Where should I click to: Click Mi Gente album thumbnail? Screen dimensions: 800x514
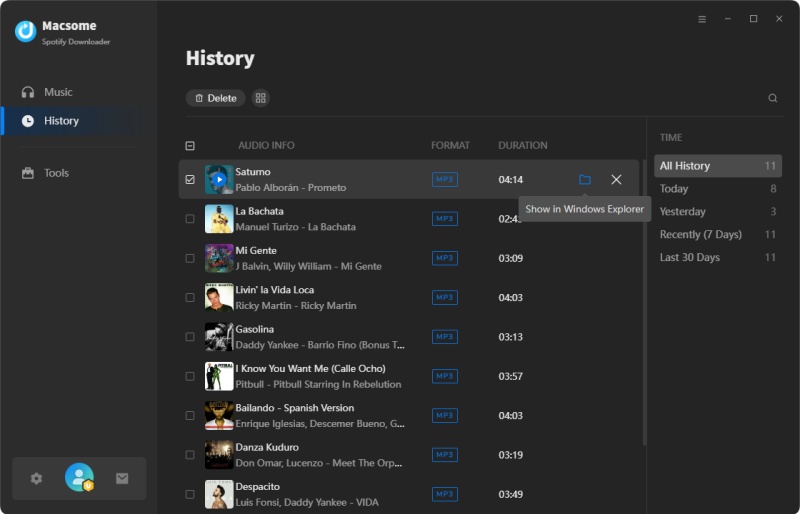(219, 258)
